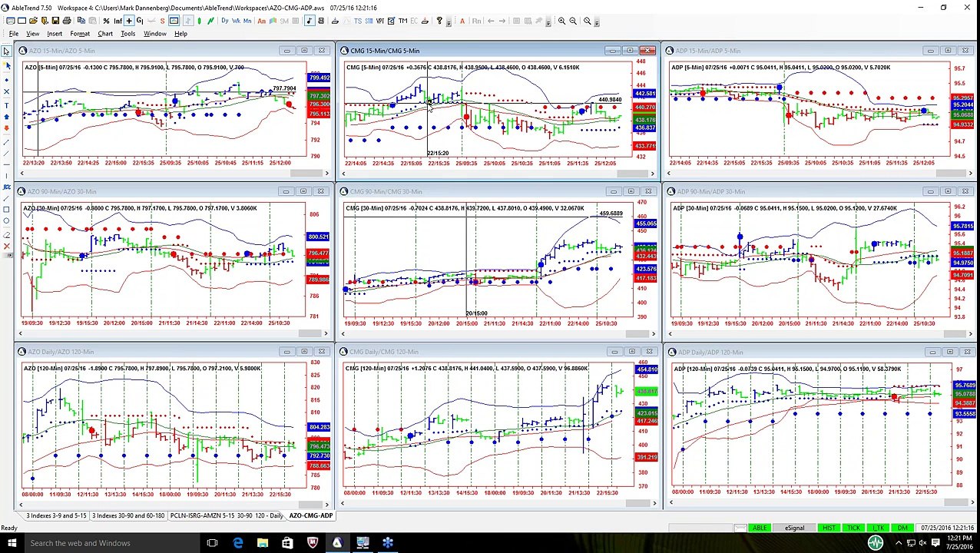Activate the CMG 90-Min/CMG 30-Min chart title

point(386,191)
